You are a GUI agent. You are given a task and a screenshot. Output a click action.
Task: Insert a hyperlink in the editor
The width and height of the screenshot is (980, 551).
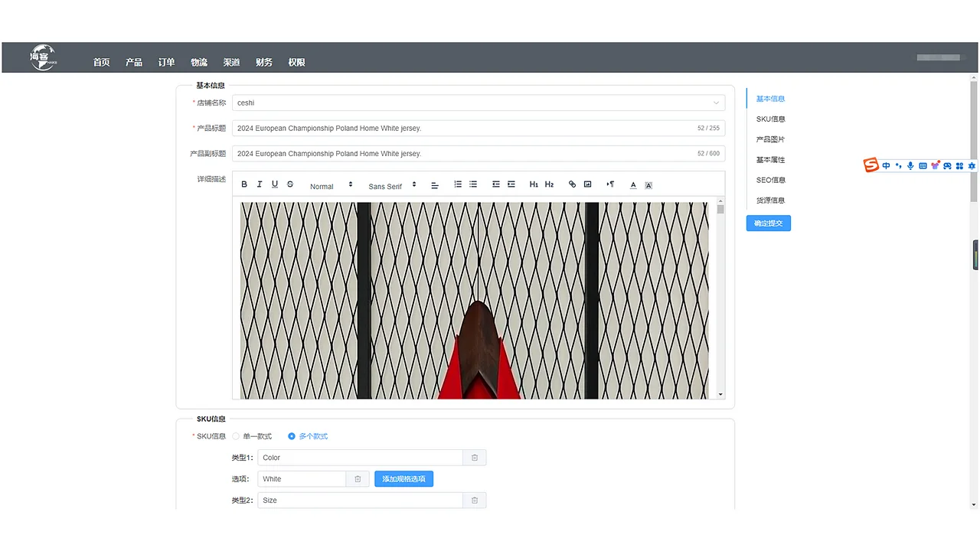coord(572,184)
